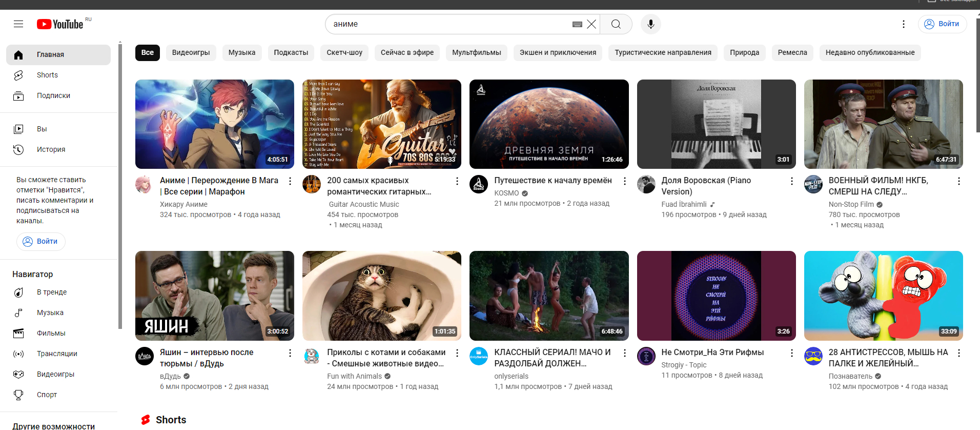Select the Сейчас в эфире chip
Viewport: 980px width, 430px height.
tap(407, 52)
